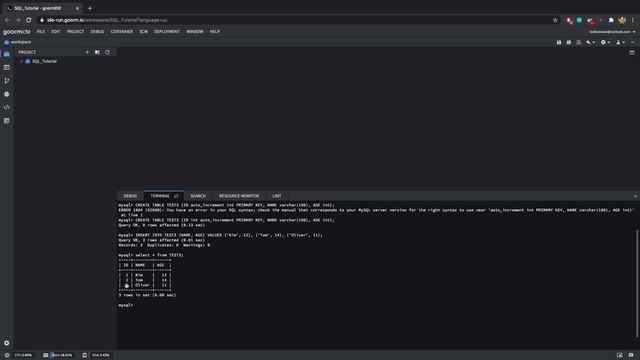Collapse the bottom panel with chevron

coord(635,196)
